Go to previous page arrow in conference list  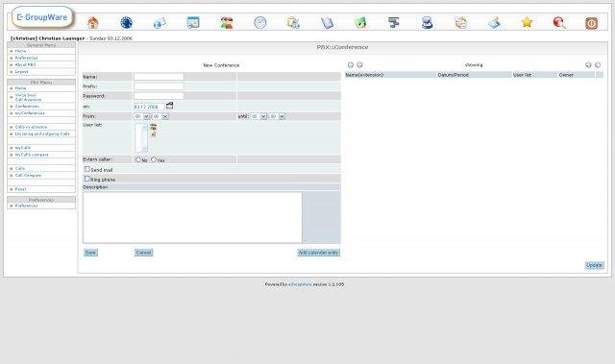coord(359,65)
